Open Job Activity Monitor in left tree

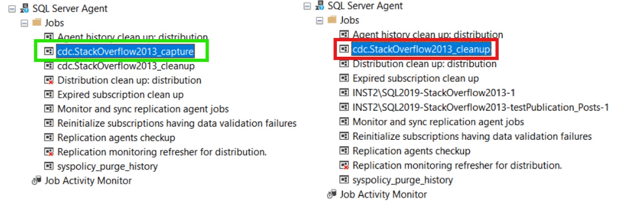[88, 181]
